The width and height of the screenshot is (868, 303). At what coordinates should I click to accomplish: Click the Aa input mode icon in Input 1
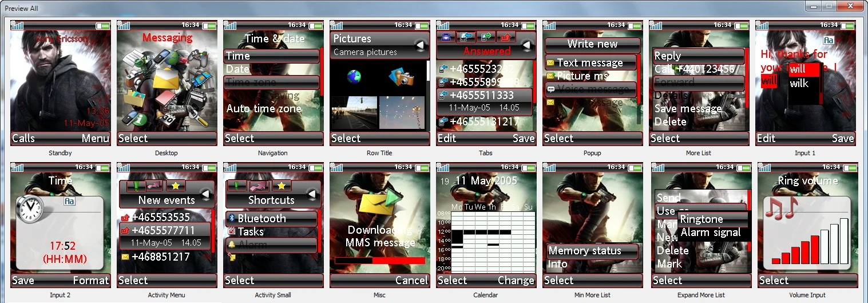point(828,41)
